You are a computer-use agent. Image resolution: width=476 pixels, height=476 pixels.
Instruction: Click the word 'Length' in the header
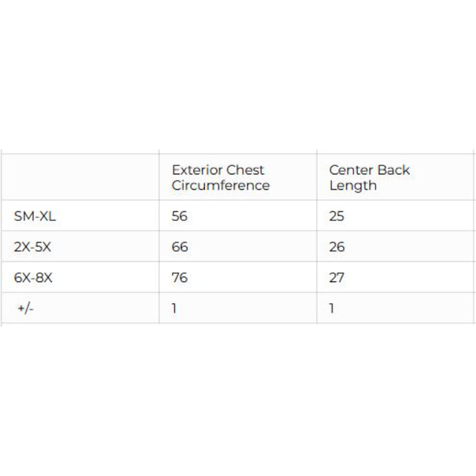(x=353, y=186)
